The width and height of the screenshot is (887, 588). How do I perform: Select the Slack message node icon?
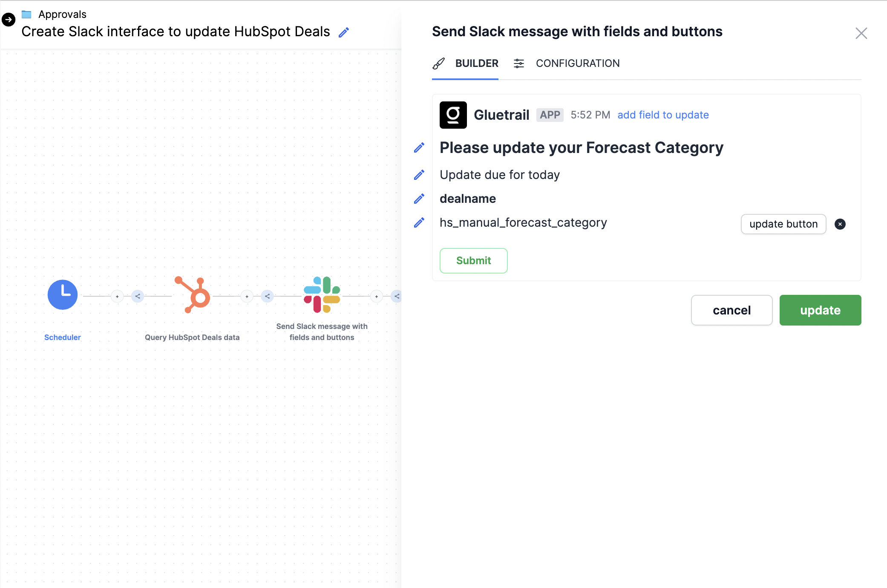pos(322,295)
